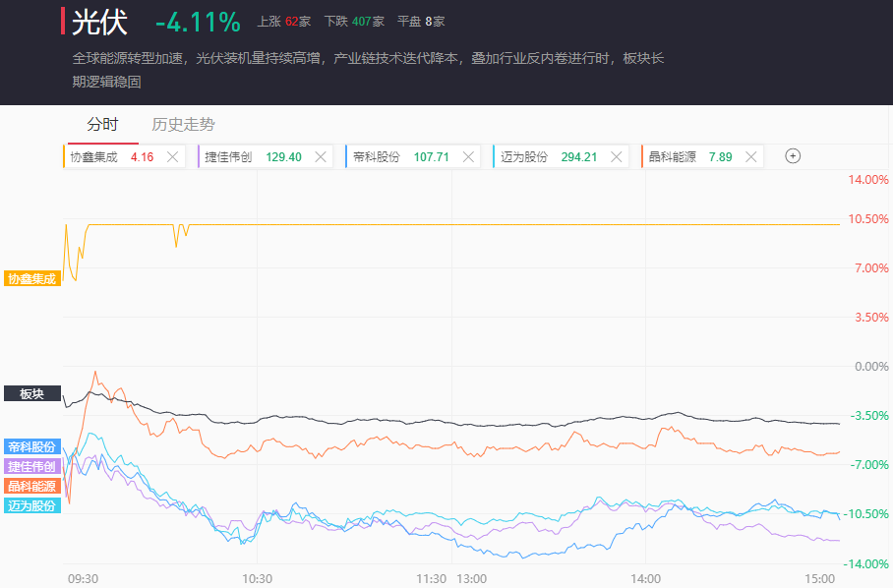Screen dimensions: 893x588
Task: Click the 13:00 time axis marker
Action: coord(471,578)
